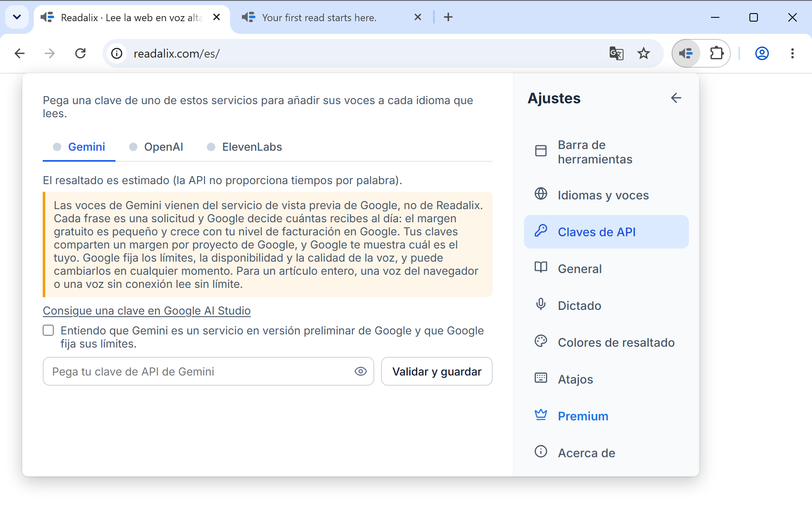Open Dictado settings
The image size is (812, 508).
pyautogui.click(x=606, y=305)
